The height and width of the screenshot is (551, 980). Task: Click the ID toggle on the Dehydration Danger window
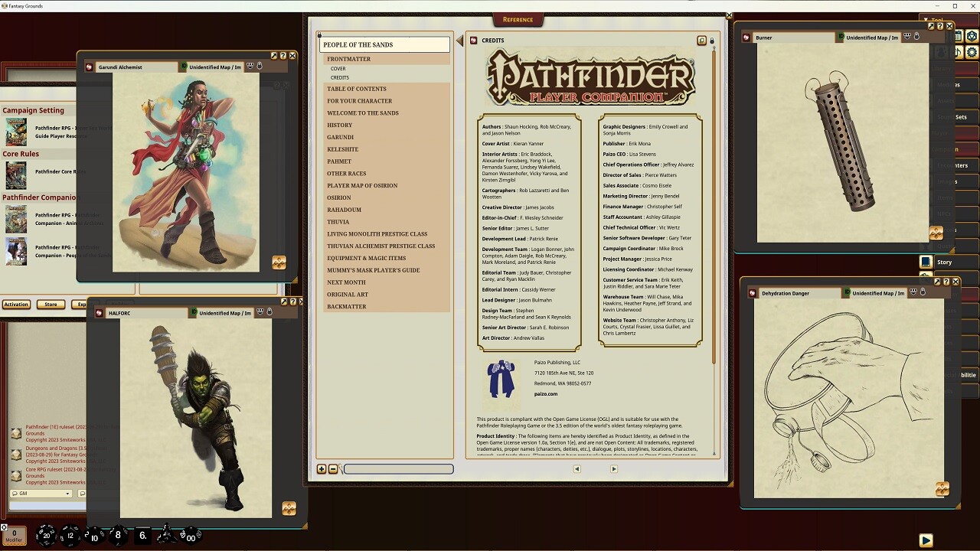(847, 292)
